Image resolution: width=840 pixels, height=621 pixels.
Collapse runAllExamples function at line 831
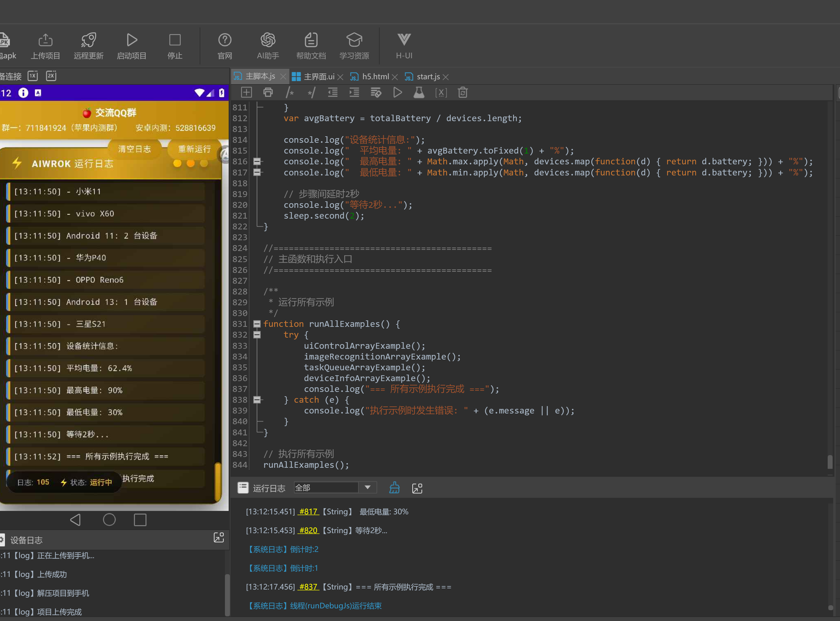257,324
